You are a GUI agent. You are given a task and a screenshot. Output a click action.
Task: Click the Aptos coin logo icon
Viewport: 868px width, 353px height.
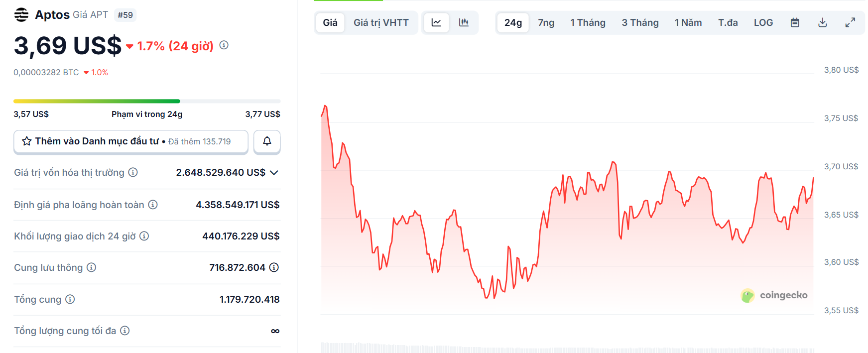pyautogui.click(x=21, y=15)
